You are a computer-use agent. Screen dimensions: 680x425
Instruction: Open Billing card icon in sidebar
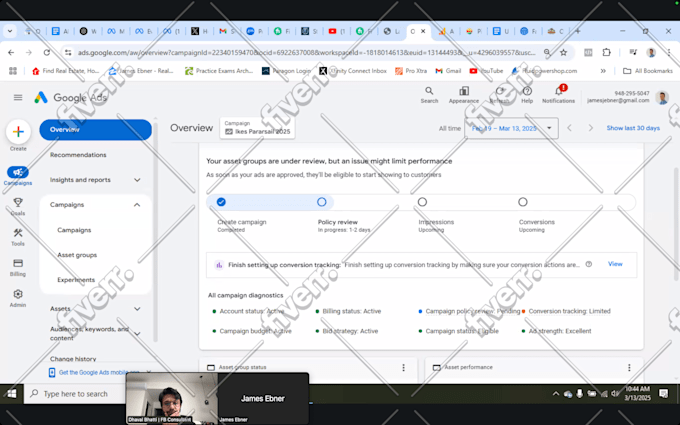point(18,263)
